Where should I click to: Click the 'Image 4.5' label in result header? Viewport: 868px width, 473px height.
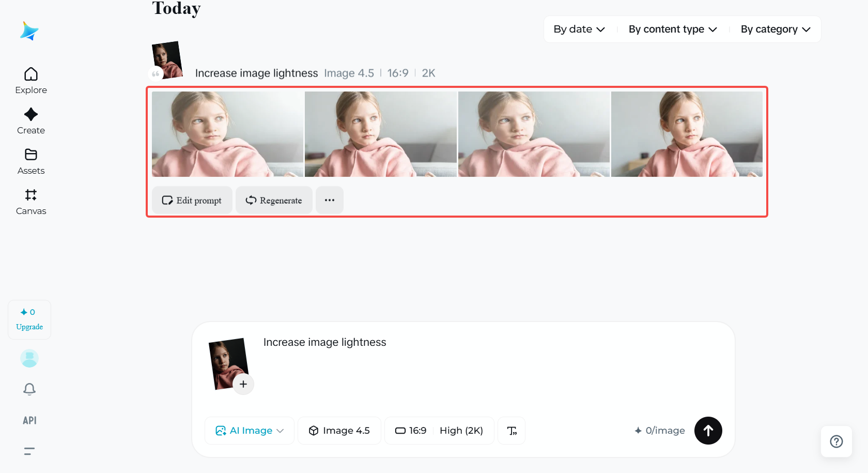(349, 73)
